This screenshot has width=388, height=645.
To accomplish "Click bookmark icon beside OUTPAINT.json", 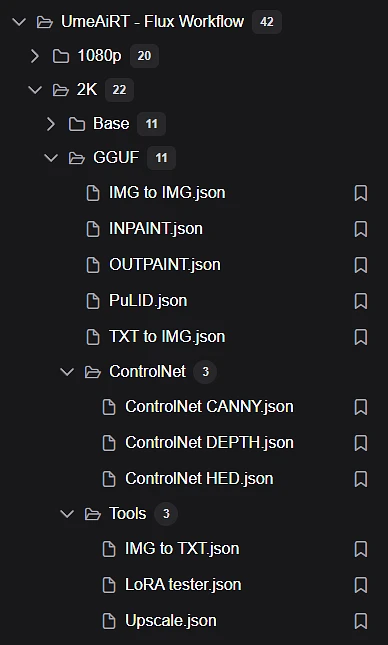I will click(x=361, y=265).
